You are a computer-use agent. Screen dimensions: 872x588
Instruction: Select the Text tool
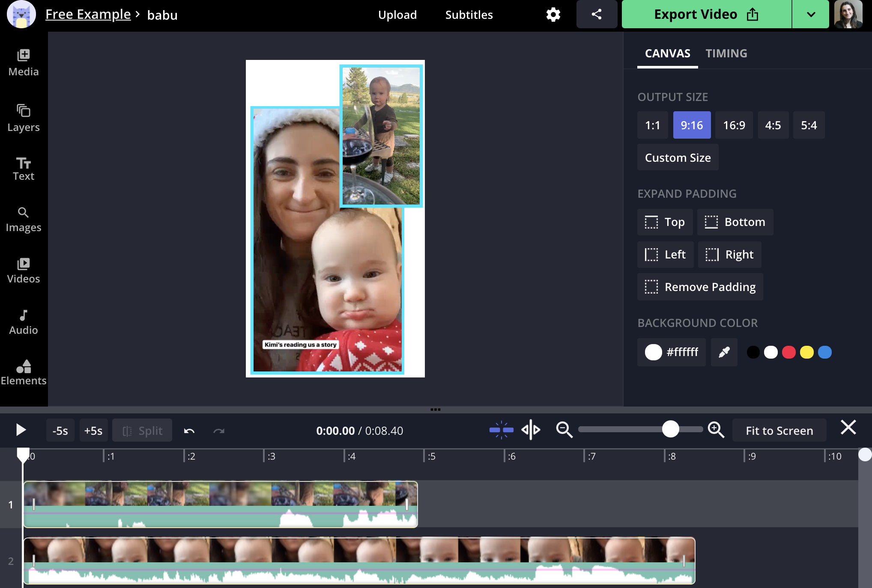(24, 167)
